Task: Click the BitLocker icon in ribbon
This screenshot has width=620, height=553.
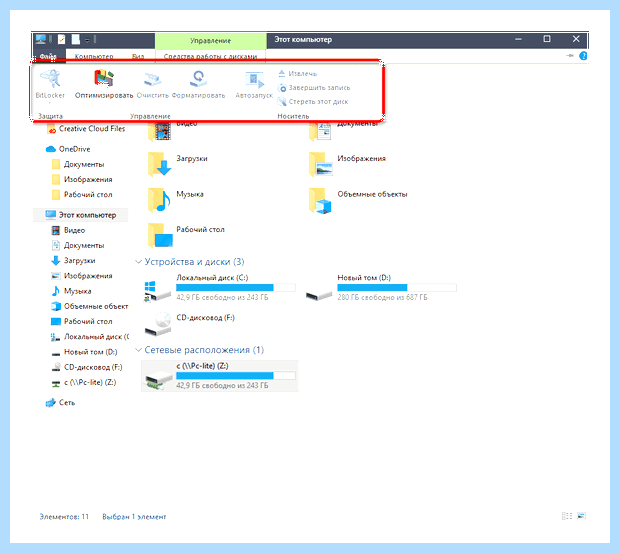Action: [x=50, y=79]
